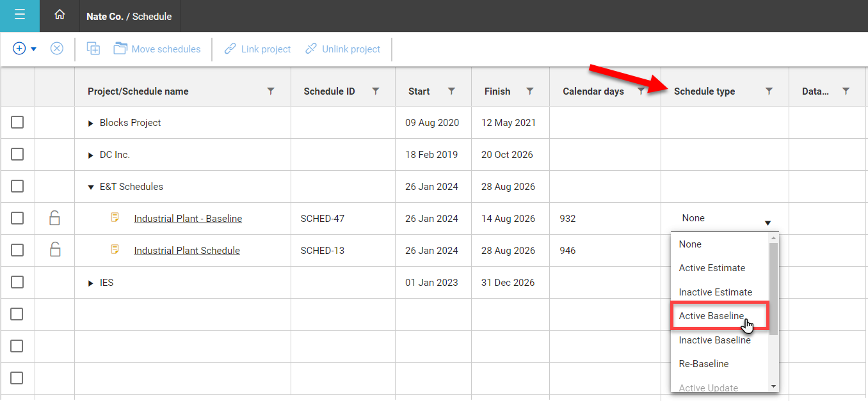Select the add new schedule plus icon
The image size is (868, 401).
click(x=19, y=49)
